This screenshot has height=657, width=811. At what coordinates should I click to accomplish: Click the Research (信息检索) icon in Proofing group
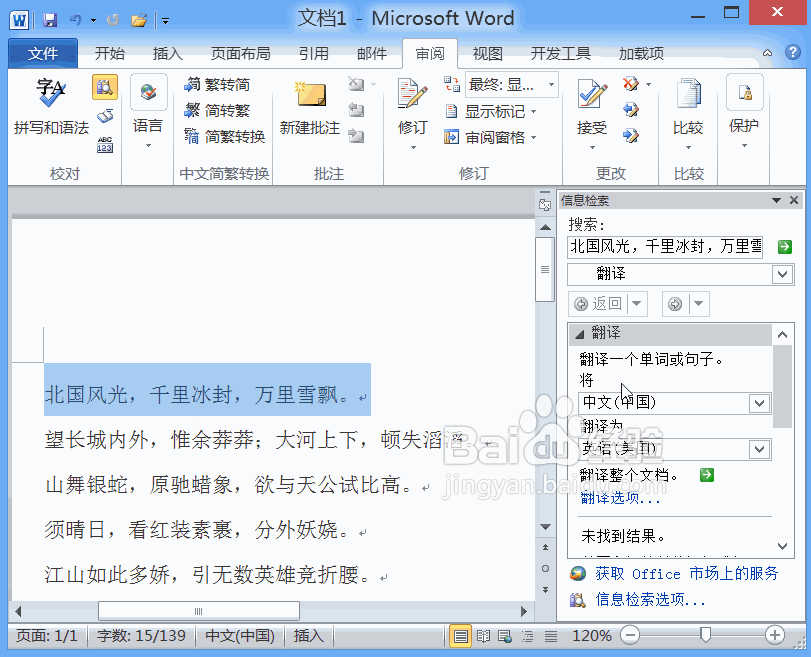pyautogui.click(x=105, y=86)
